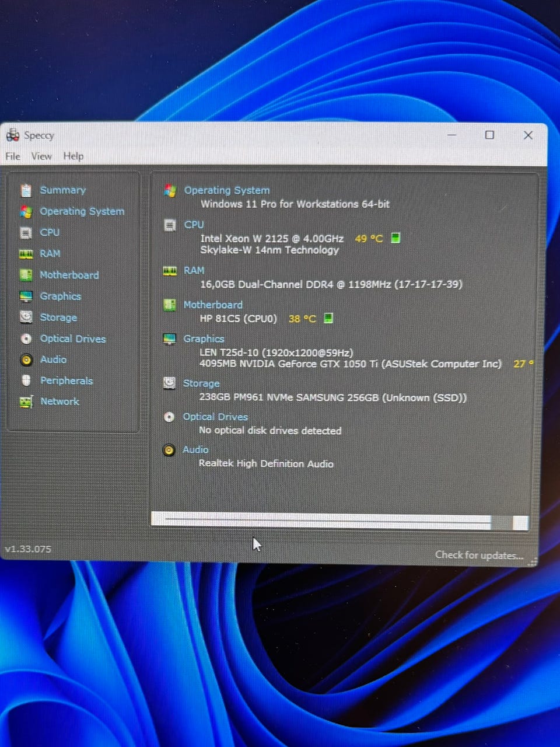Select Summary in the sidebar
This screenshot has height=747, width=560.
tap(62, 190)
